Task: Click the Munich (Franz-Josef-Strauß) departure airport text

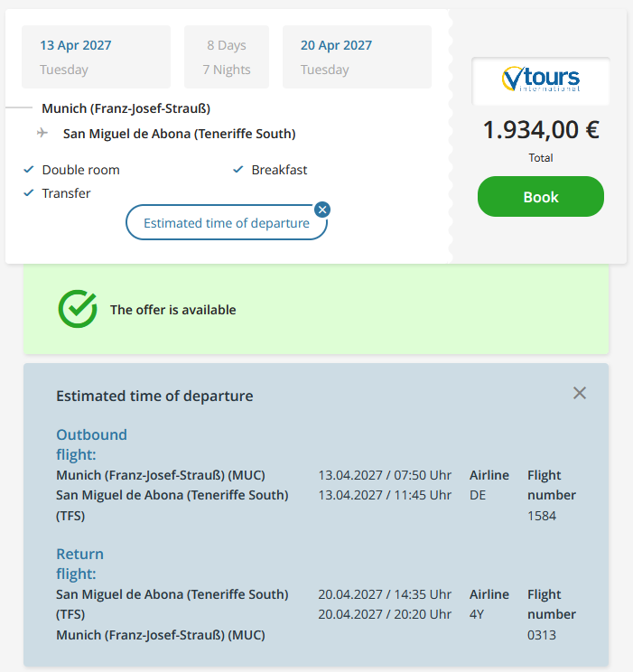Action: 126,108
